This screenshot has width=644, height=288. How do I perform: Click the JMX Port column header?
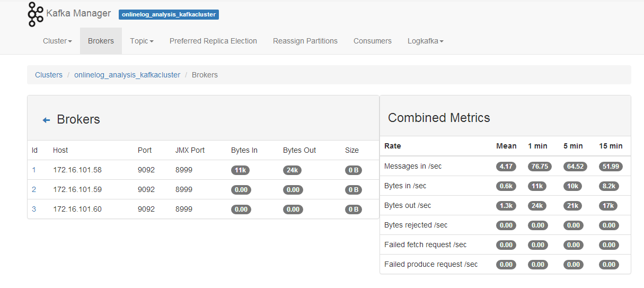190,150
